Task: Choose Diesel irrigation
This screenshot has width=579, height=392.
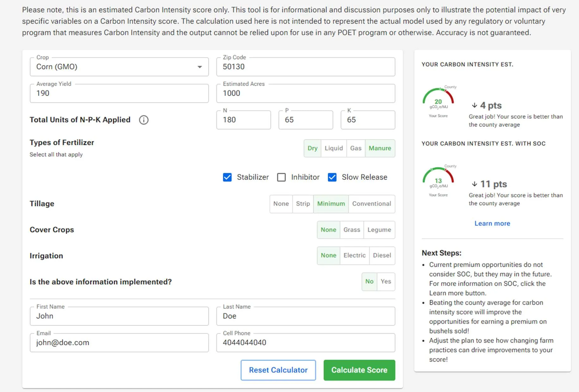Action: tap(382, 255)
